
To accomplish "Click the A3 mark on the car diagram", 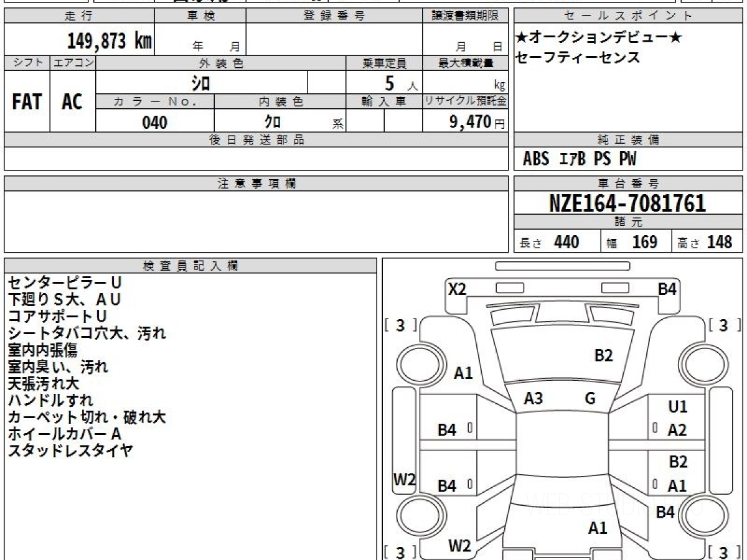I will pos(533,399).
